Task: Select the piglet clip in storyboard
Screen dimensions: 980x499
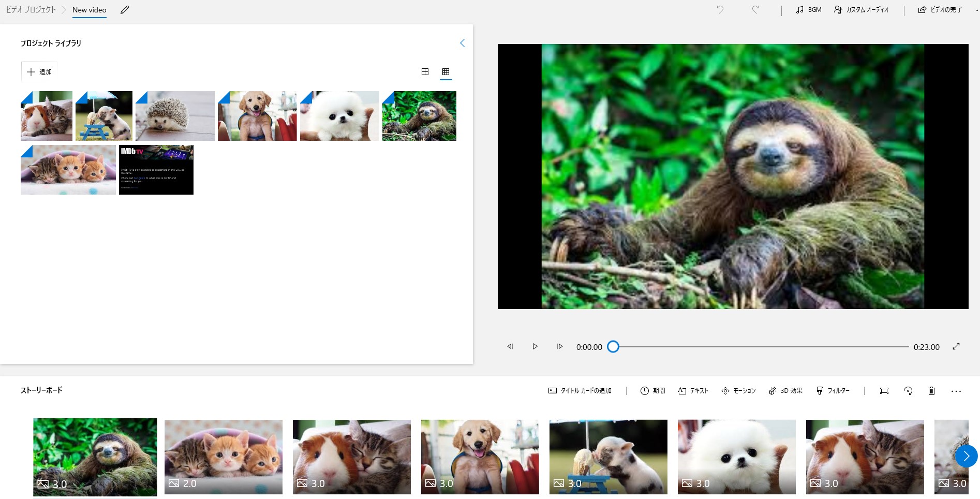Action: coord(608,457)
